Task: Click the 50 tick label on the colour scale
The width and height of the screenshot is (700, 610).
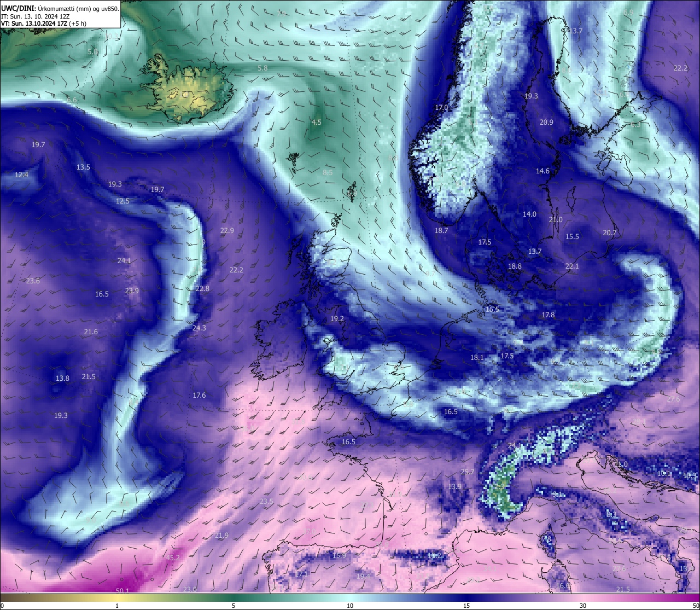Action: [695, 606]
